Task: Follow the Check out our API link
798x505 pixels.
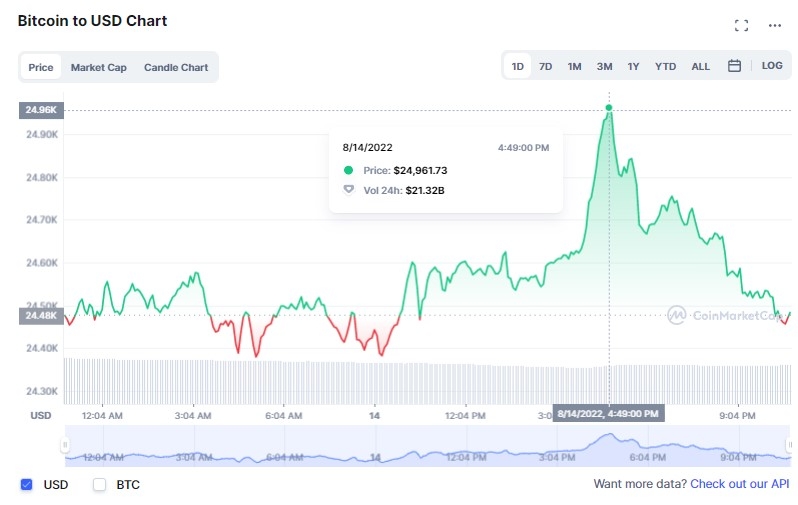Action: pos(739,484)
